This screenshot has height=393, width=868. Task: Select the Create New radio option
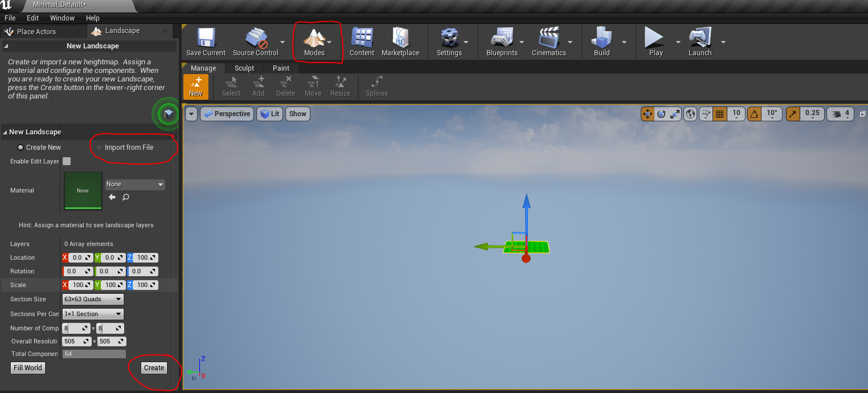coord(21,148)
